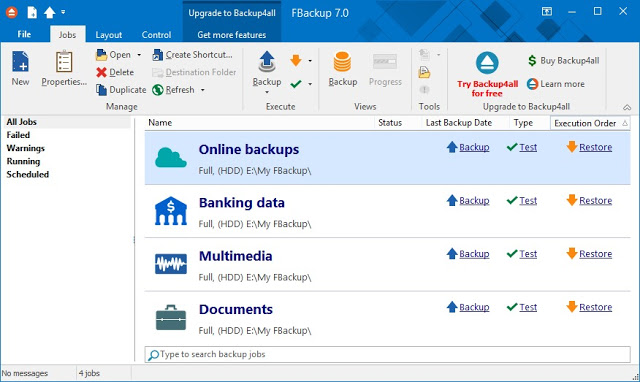Select the Online backups cloud icon
The image size is (640, 382).
171,158
